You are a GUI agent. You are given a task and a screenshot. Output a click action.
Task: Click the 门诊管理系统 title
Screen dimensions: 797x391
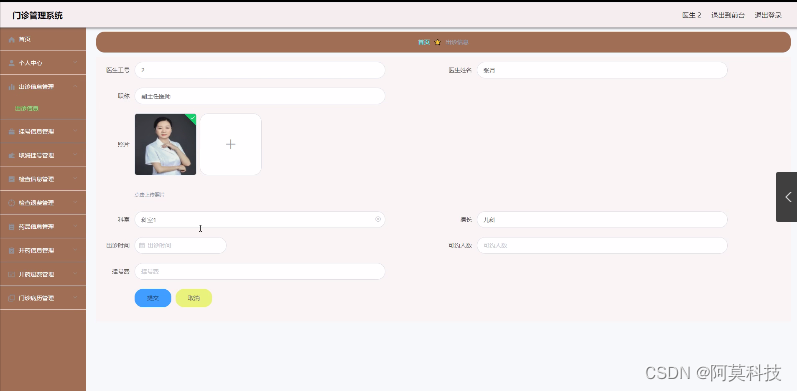(x=38, y=15)
